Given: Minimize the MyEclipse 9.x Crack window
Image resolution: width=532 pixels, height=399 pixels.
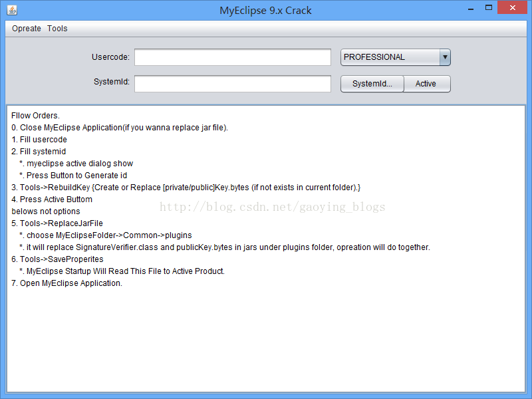Looking at the screenshot, I should point(471,9).
